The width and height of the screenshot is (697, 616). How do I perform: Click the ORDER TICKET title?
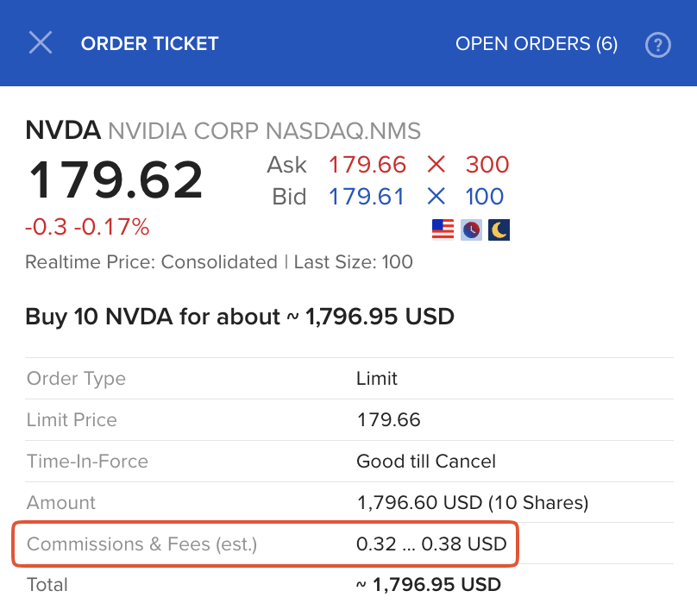click(x=150, y=44)
